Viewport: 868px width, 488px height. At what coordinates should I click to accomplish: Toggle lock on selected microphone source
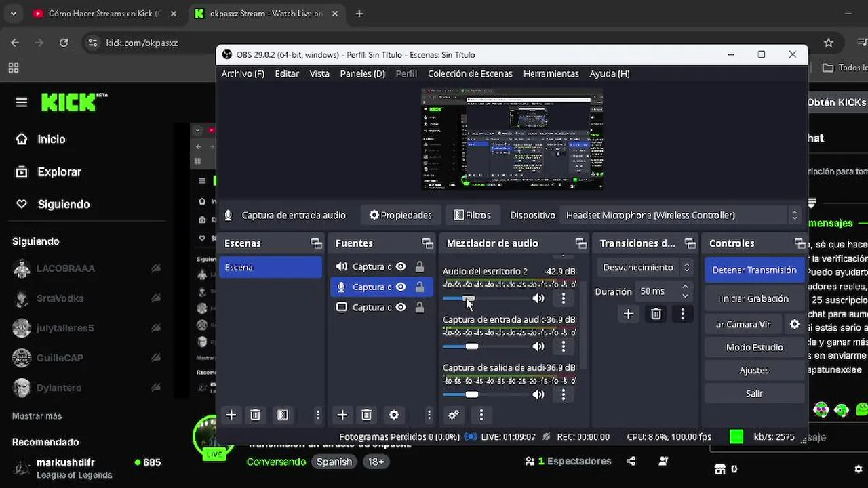coord(420,287)
